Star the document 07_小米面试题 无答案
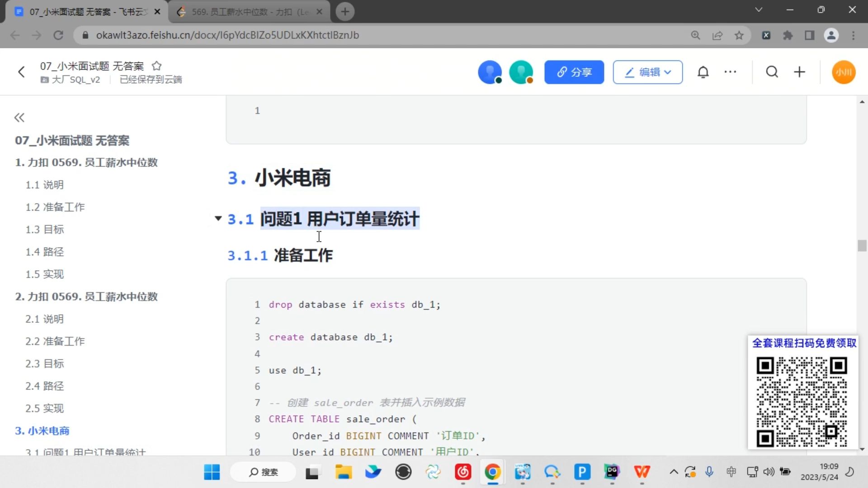Image resolution: width=868 pixels, height=488 pixels. point(156,66)
